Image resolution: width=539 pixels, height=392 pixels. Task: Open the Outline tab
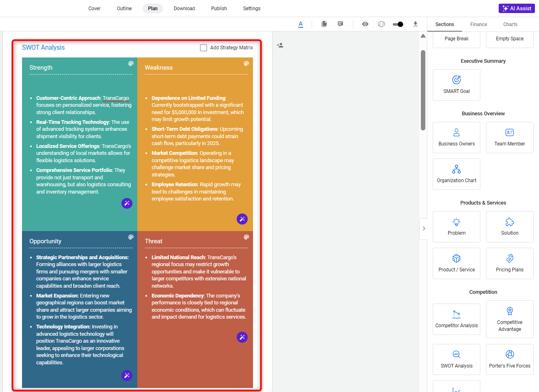tap(124, 9)
